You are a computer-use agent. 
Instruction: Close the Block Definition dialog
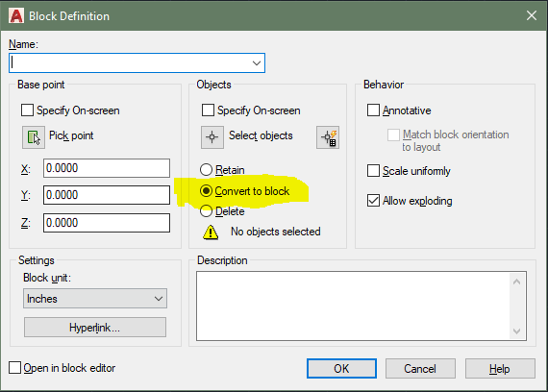tap(532, 15)
